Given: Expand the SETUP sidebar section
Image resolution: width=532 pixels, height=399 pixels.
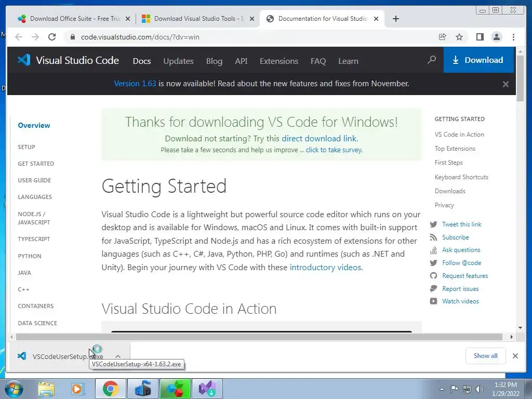Looking at the screenshot, I should click(26, 147).
